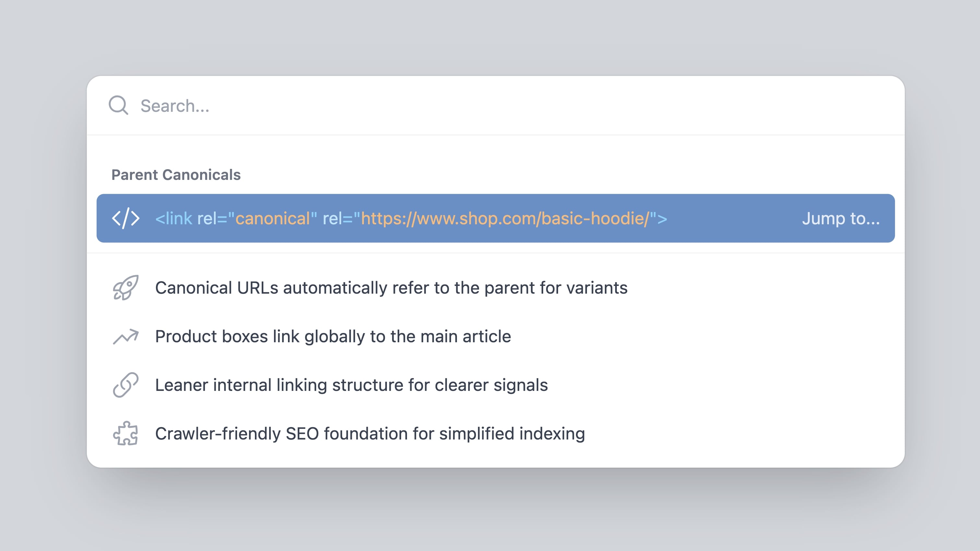
Task: Click the code/HTML tag icon
Action: pyautogui.click(x=126, y=218)
